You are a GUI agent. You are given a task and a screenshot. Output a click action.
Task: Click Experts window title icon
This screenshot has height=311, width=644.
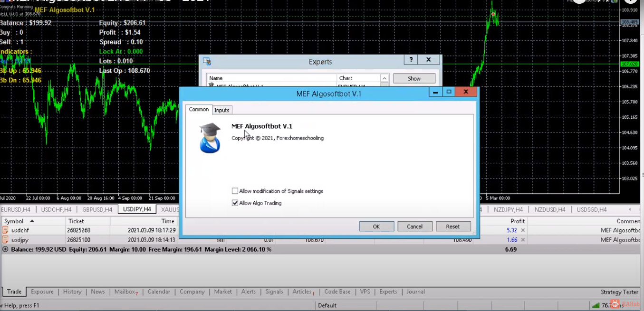[207, 61]
